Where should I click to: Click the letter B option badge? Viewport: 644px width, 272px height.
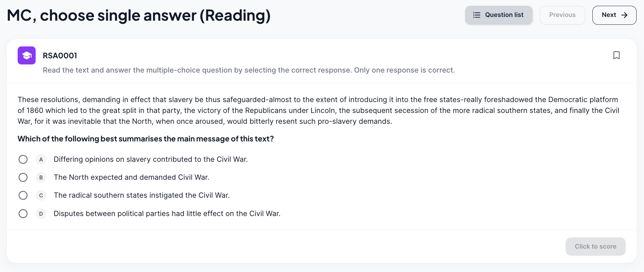tap(41, 177)
